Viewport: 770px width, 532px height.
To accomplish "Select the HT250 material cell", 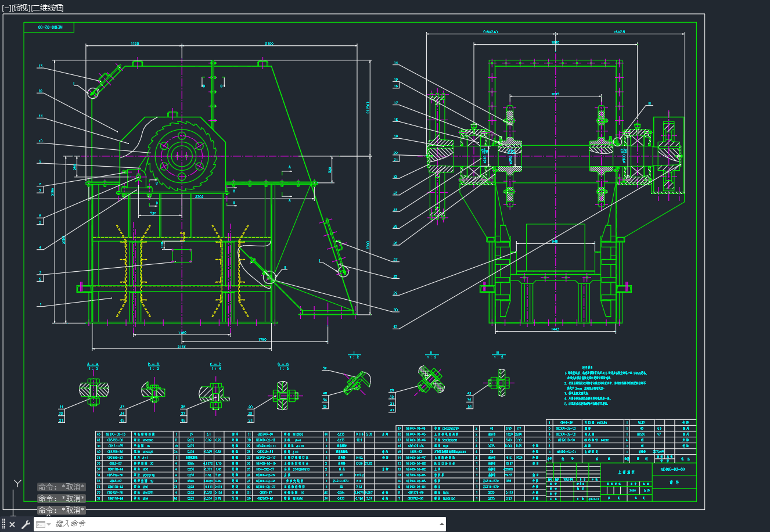I will pos(642,434).
